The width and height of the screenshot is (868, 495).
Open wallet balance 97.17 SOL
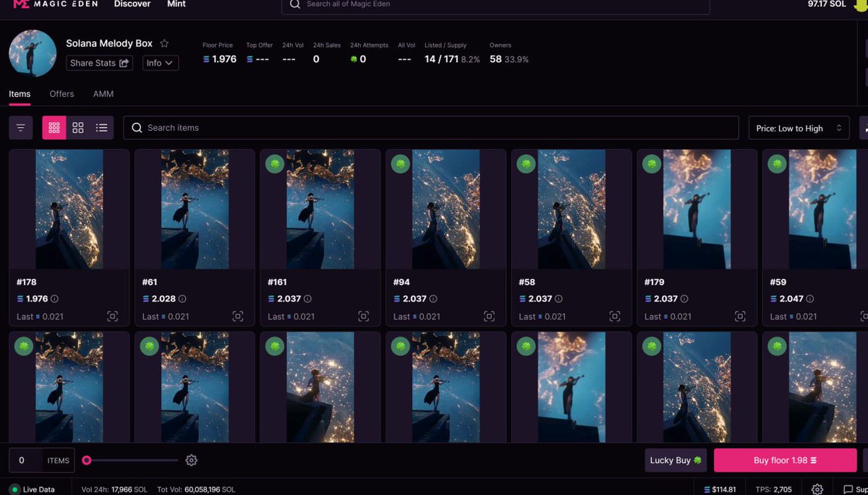[x=827, y=4]
